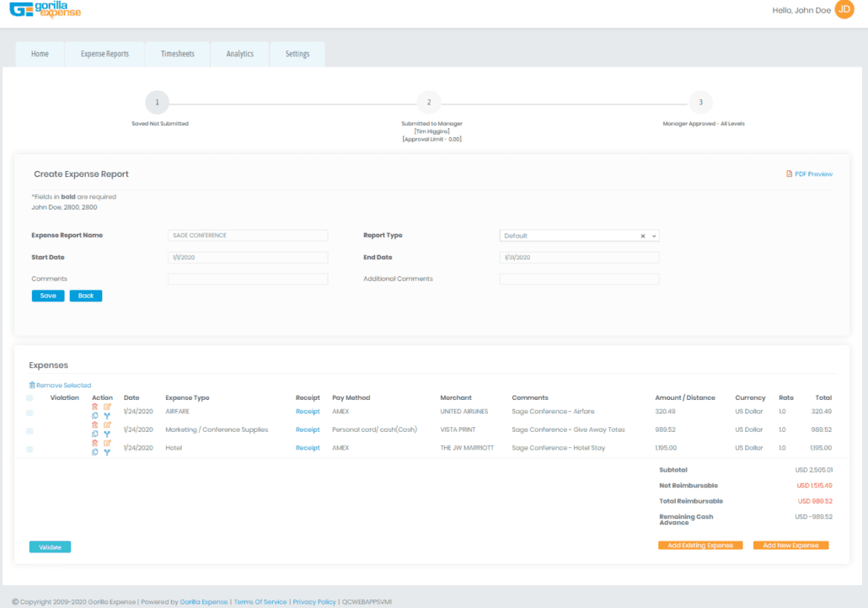The image size is (868, 608).
Task: Open the Report Type dropdown
Action: tap(653, 235)
